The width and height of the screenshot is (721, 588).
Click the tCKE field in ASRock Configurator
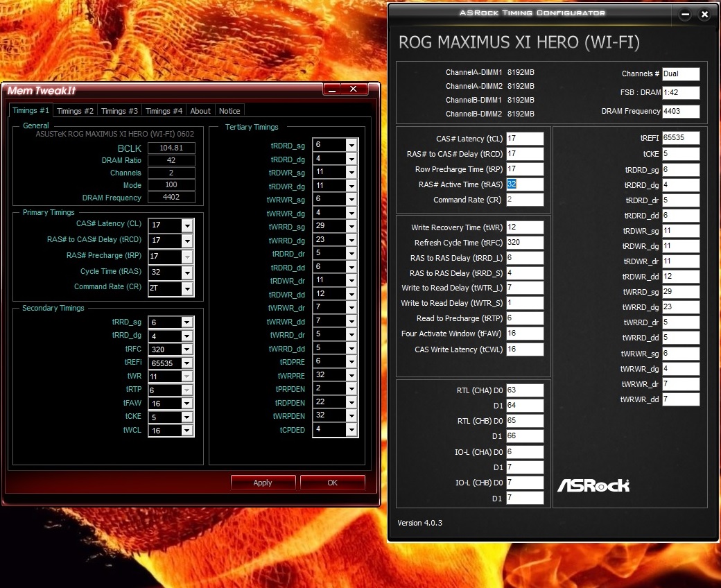coord(681,153)
